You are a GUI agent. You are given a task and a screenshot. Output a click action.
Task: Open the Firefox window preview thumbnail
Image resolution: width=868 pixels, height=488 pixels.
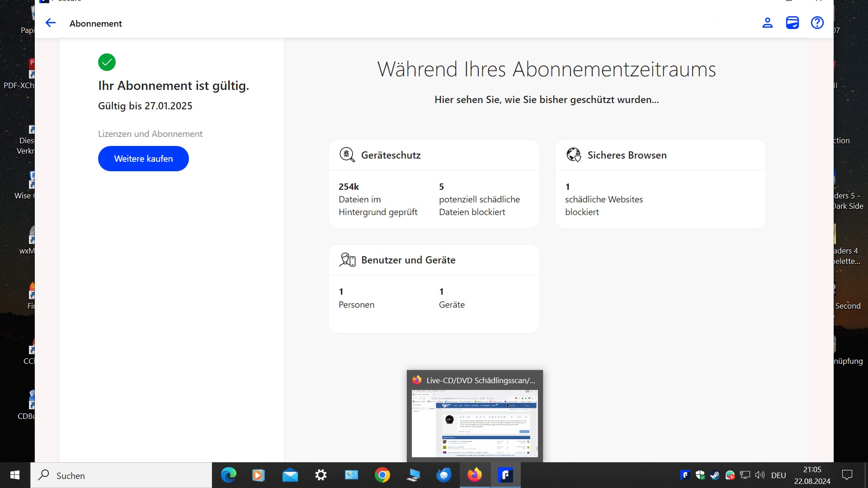474,423
